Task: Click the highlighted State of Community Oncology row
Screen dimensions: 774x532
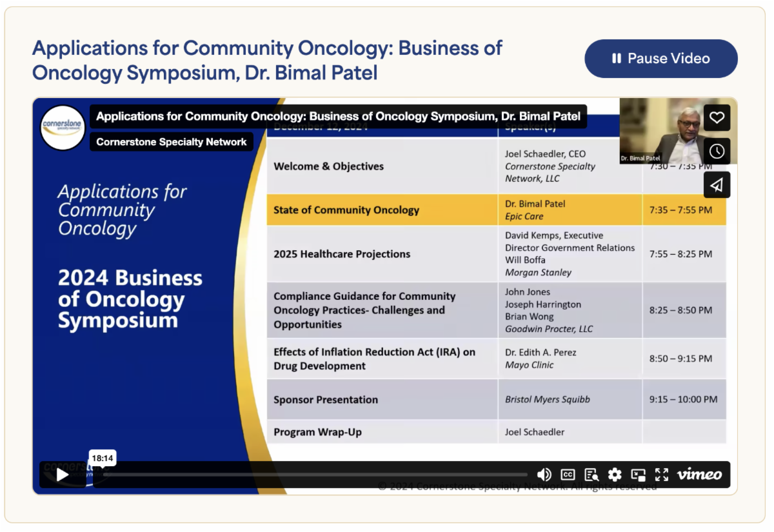Action: point(496,210)
